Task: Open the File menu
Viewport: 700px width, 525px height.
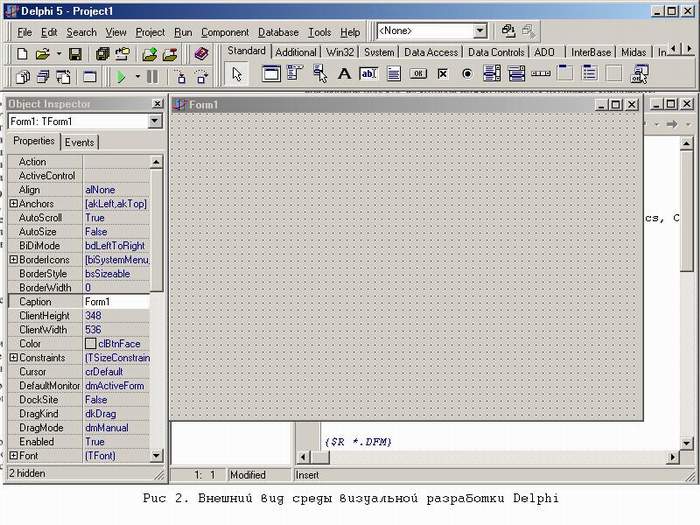Action: [25, 32]
